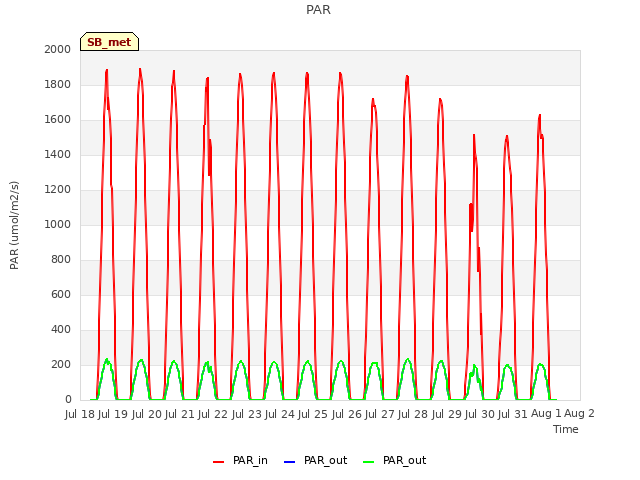Click the Jul 24 x-axis label
Viewport: 640px width, 480px height.
pyautogui.click(x=280, y=414)
